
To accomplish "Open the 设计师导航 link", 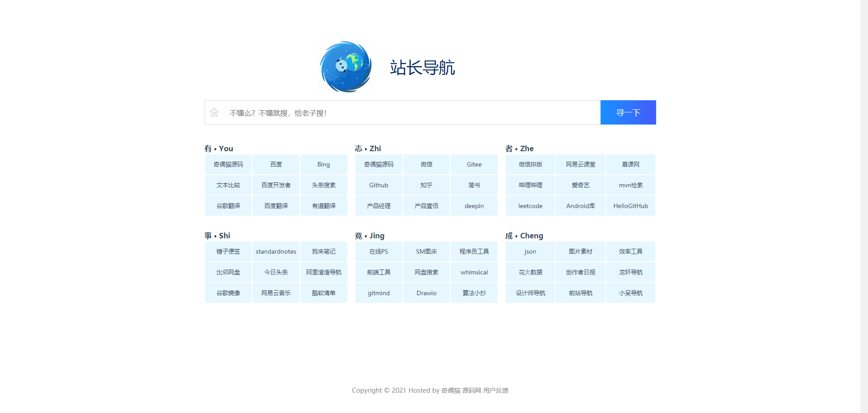I will point(531,293).
